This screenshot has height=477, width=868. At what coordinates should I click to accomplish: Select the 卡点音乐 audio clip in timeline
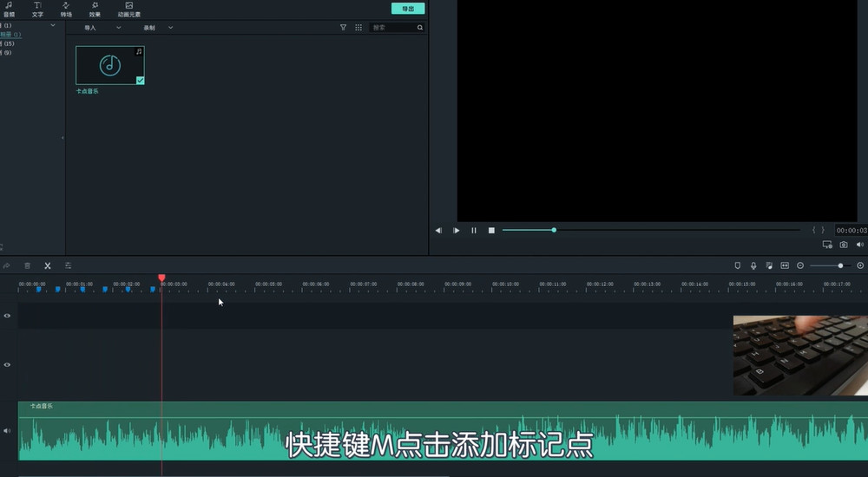(x=443, y=430)
